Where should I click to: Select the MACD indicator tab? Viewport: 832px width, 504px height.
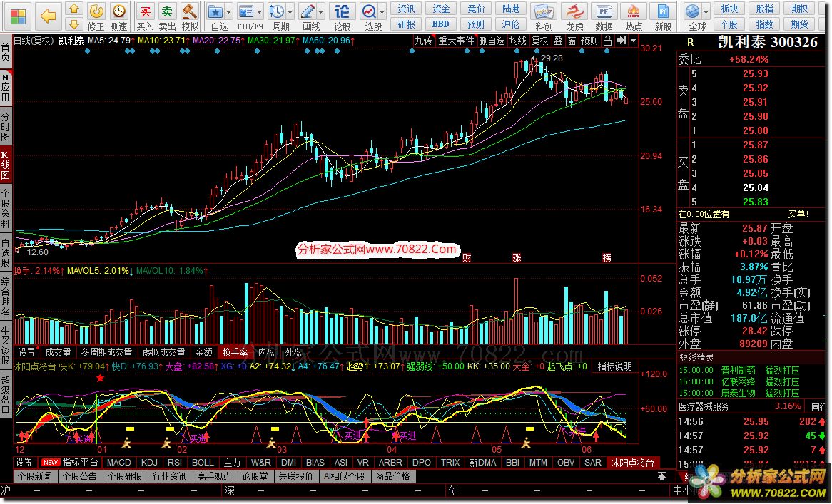click(119, 462)
